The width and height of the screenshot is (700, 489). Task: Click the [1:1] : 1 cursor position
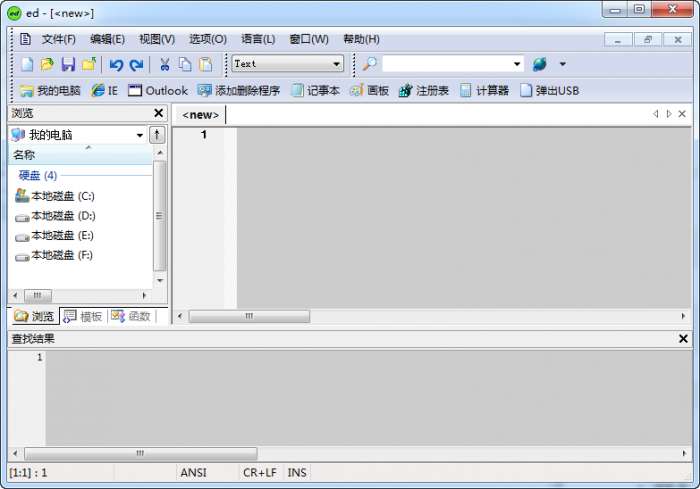click(x=28, y=472)
